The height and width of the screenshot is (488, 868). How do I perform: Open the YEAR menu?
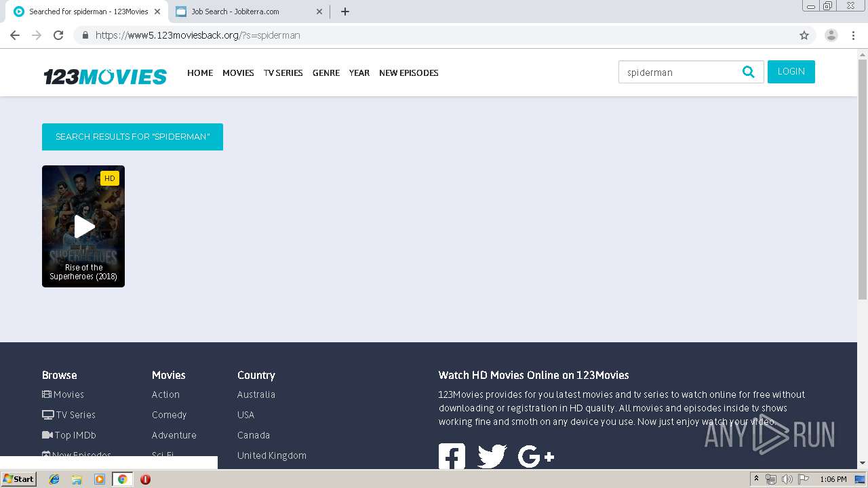pyautogui.click(x=359, y=73)
